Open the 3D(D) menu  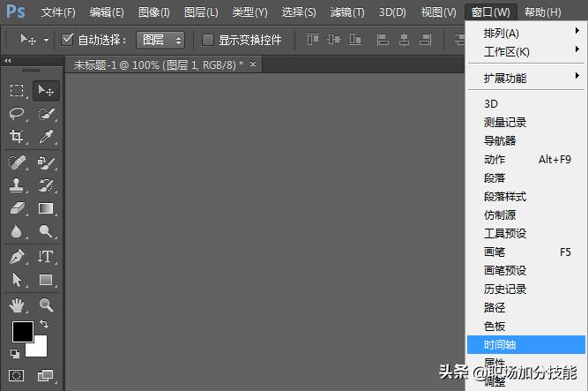(392, 12)
